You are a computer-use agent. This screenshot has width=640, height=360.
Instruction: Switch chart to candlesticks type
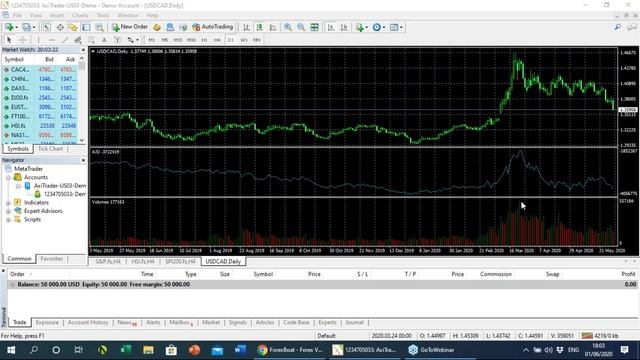coord(260,27)
